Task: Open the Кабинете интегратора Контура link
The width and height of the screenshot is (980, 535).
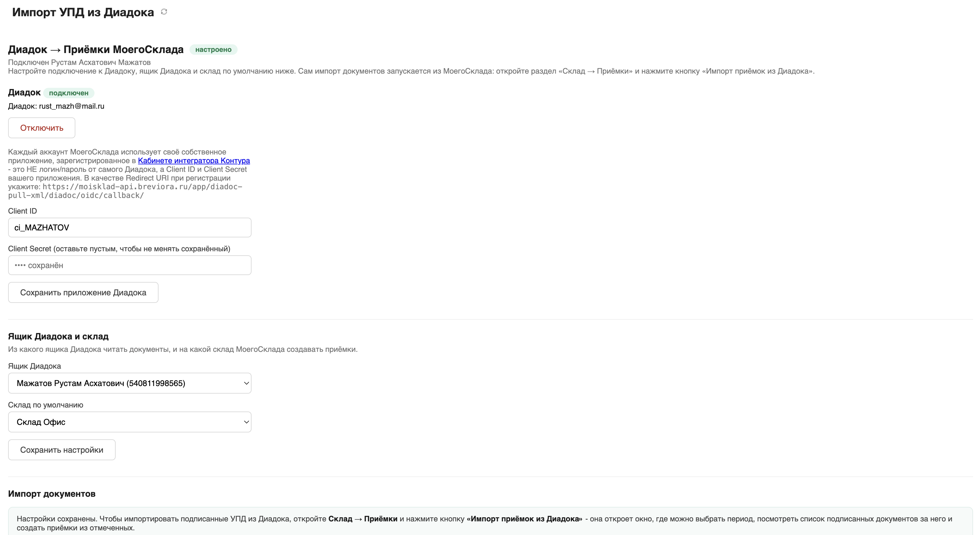Action: click(194, 161)
